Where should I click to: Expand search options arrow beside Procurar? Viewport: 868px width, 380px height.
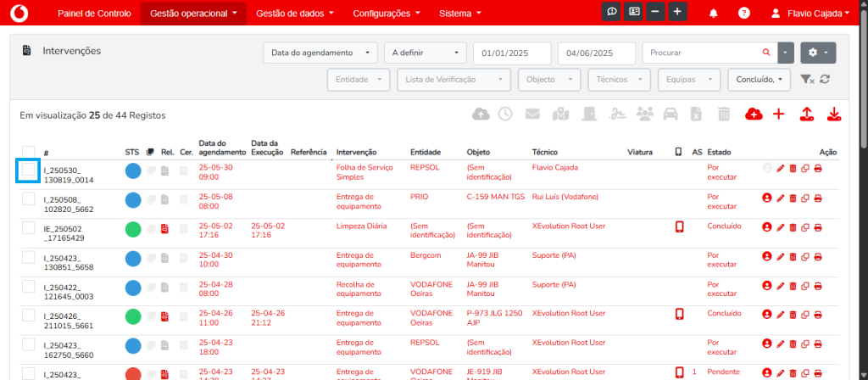click(786, 53)
